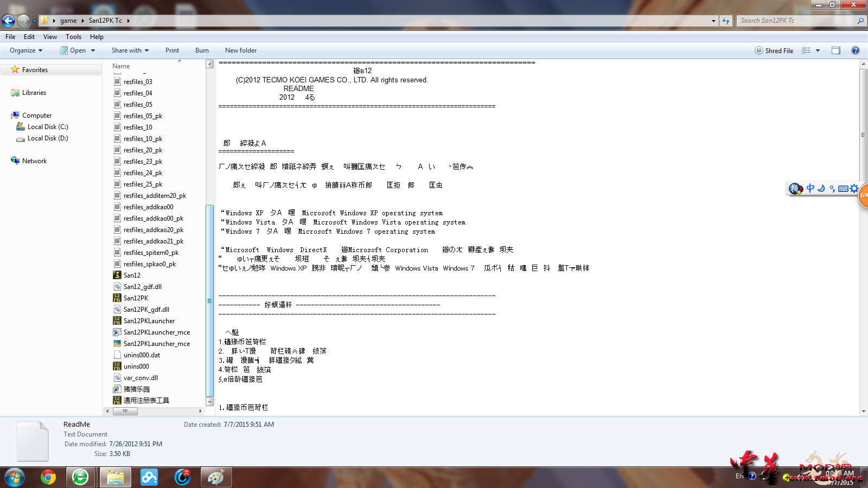Select the unins000 uninstaller icon
868x488 pixels.
point(117,367)
